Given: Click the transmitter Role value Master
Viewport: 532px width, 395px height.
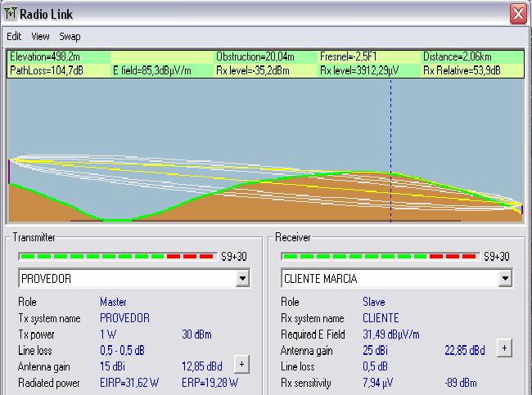Looking at the screenshot, I should (x=113, y=302).
